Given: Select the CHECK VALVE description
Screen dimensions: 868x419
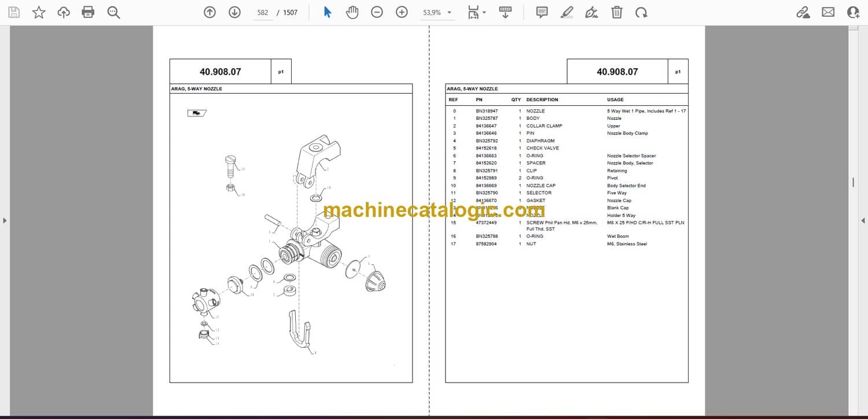Looking at the screenshot, I should pos(543,148).
